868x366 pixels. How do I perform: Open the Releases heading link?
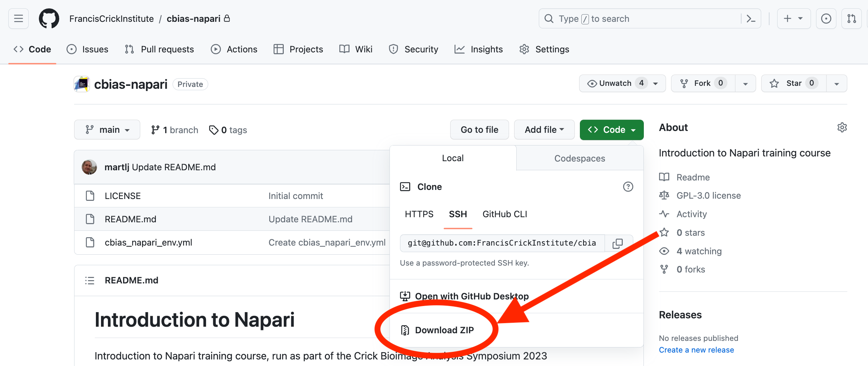(680, 315)
